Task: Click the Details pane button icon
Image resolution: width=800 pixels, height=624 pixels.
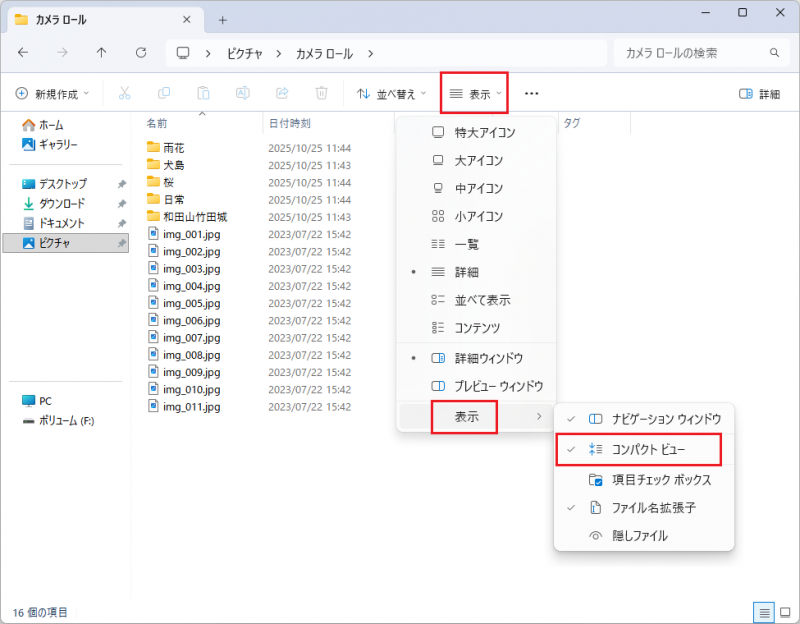Action: [x=759, y=94]
